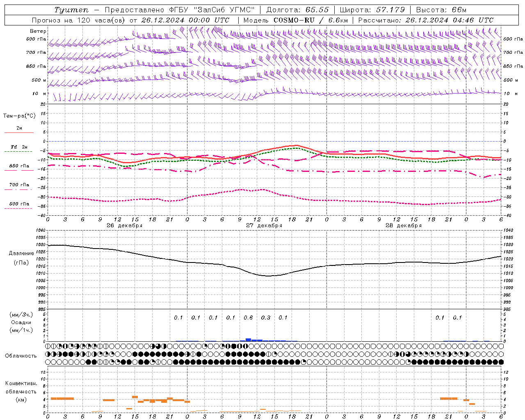Click the "Долгота: 65.55" longitude value

[297, 10]
